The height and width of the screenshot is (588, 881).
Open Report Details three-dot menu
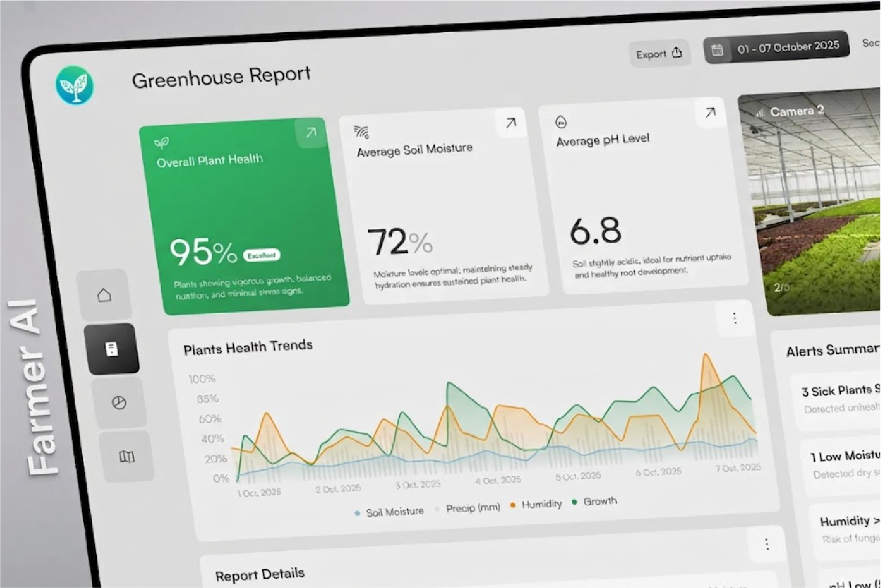click(767, 544)
